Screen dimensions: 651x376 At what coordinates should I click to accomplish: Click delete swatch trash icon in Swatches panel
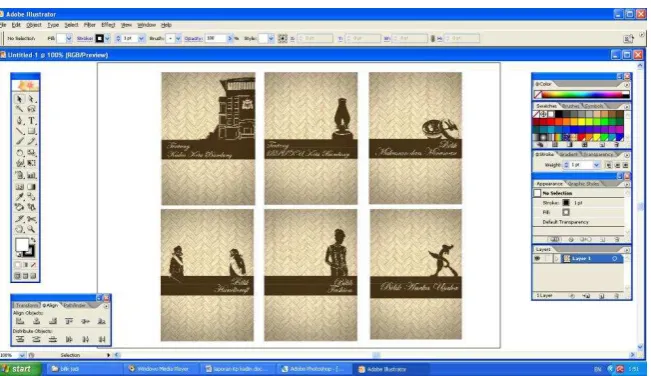pos(616,145)
